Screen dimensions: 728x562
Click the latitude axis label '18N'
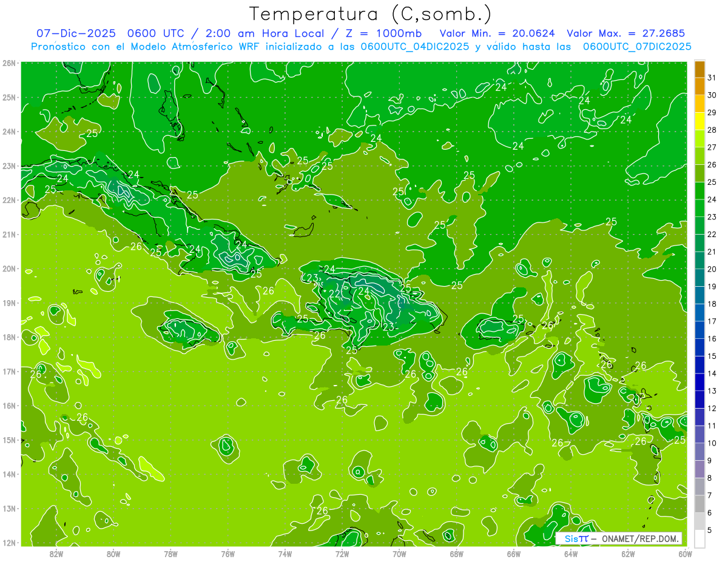tap(9, 337)
